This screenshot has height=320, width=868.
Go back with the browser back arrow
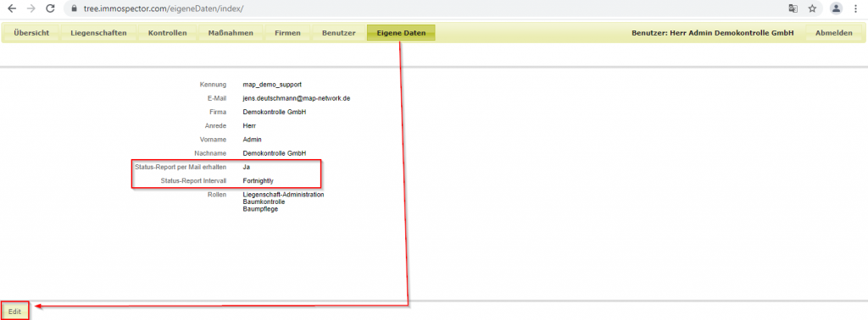12,8
